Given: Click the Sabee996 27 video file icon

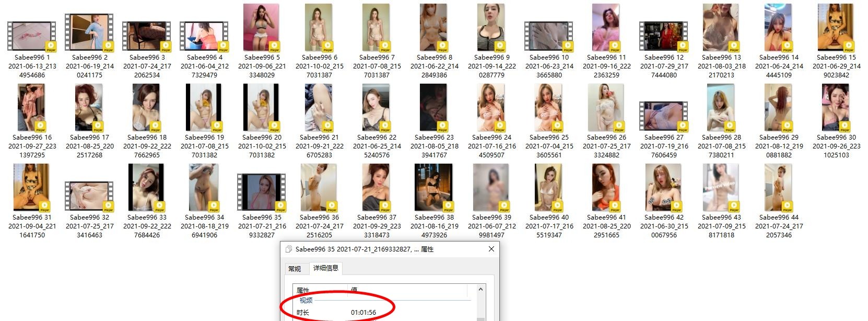Looking at the screenshot, I should click(x=664, y=117).
